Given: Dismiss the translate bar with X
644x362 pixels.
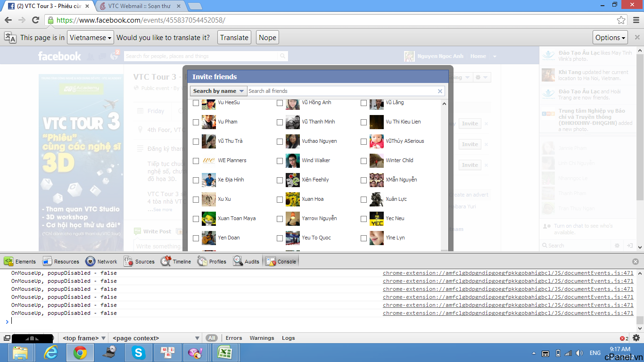Looking at the screenshot, I should 637,37.
